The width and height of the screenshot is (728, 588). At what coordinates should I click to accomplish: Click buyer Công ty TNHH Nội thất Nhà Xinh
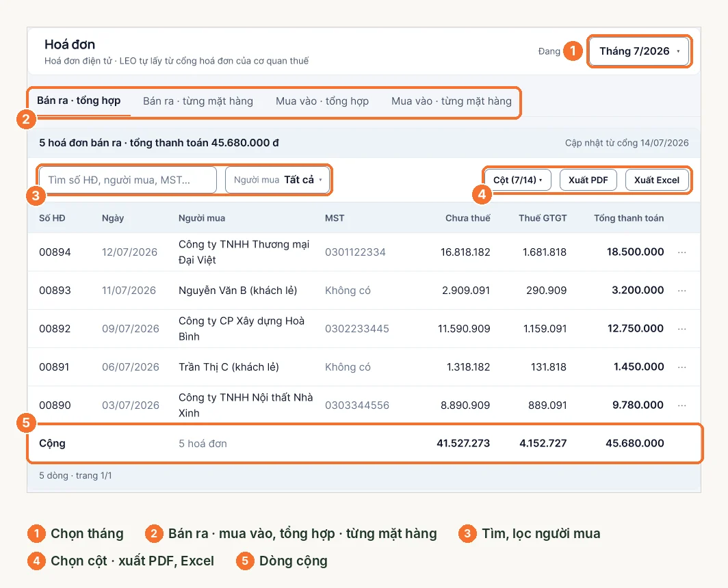pos(246,405)
